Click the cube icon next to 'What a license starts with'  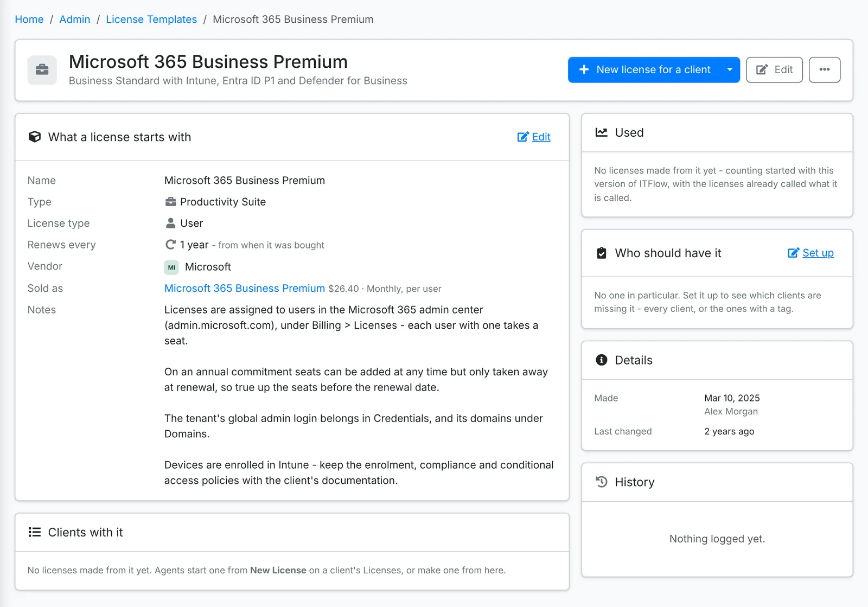tap(35, 137)
